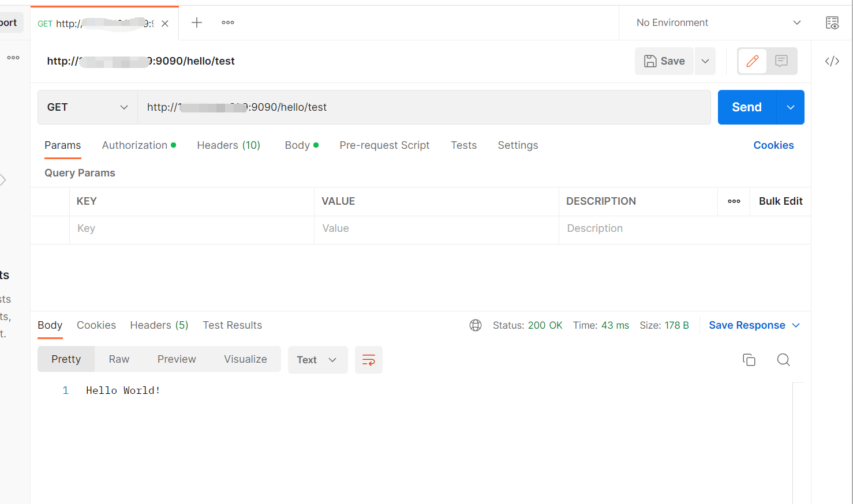Open the Tests tab

click(464, 145)
